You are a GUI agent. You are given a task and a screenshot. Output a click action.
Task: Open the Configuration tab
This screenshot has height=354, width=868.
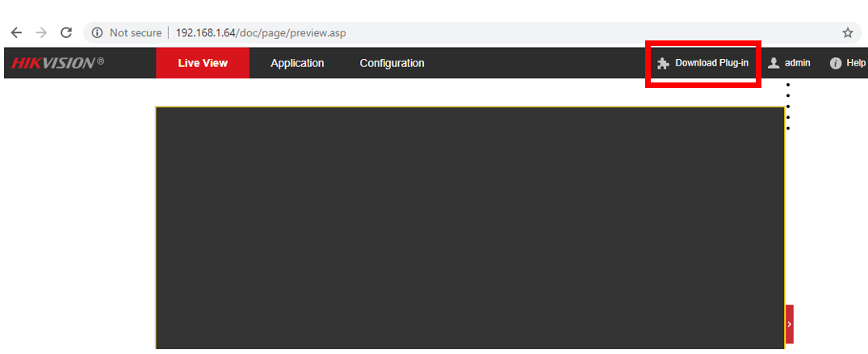392,63
